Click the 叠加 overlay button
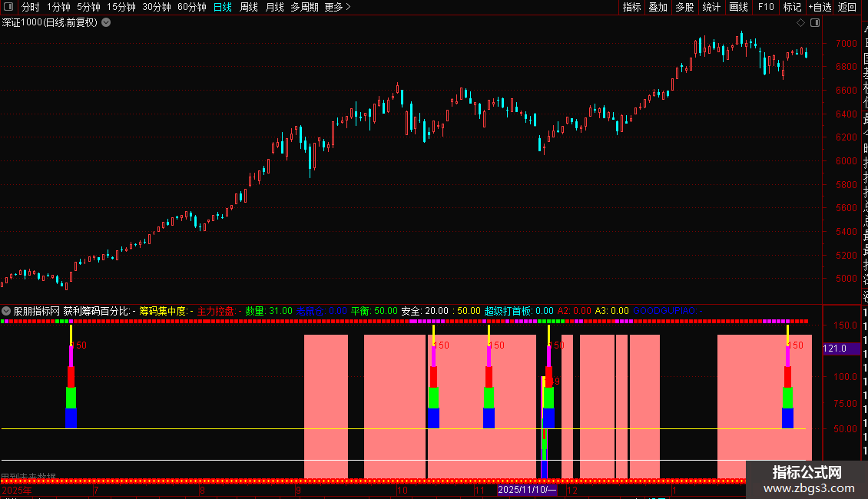 658,7
